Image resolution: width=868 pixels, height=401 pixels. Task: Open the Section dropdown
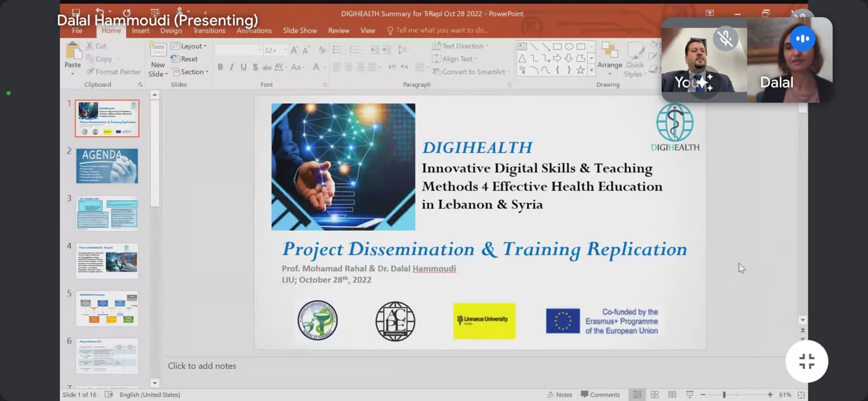190,72
